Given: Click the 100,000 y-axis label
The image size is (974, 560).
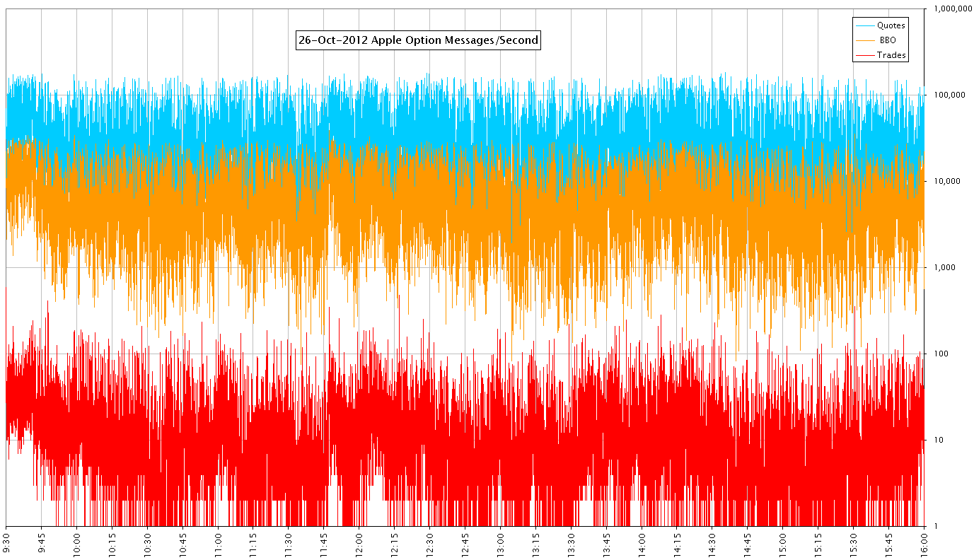Looking at the screenshot, I should [x=951, y=95].
